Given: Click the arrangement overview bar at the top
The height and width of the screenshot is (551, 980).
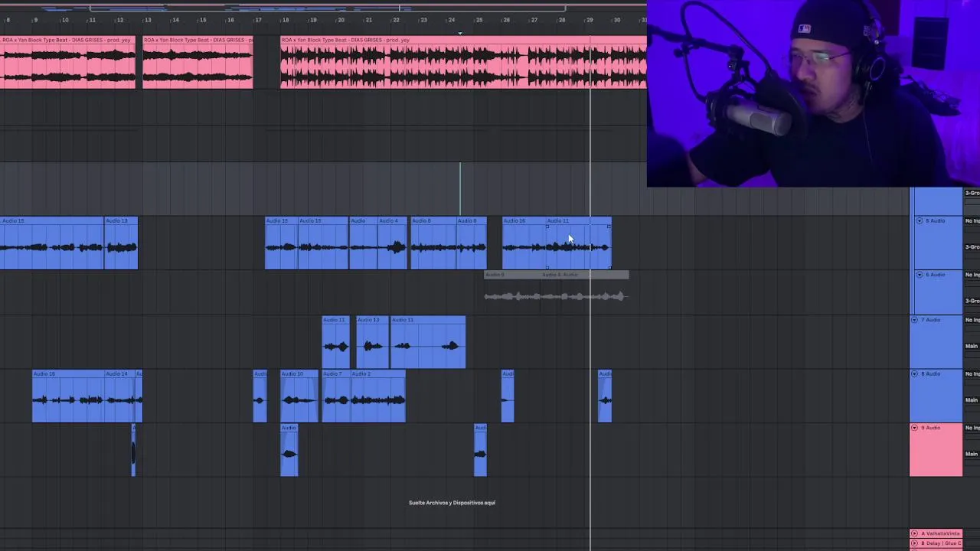Looking at the screenshot, I should (323, 8).
